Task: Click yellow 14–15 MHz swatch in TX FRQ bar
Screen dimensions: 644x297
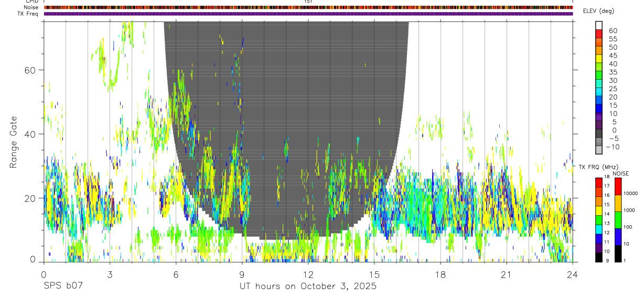Action: tap(599, 211)
